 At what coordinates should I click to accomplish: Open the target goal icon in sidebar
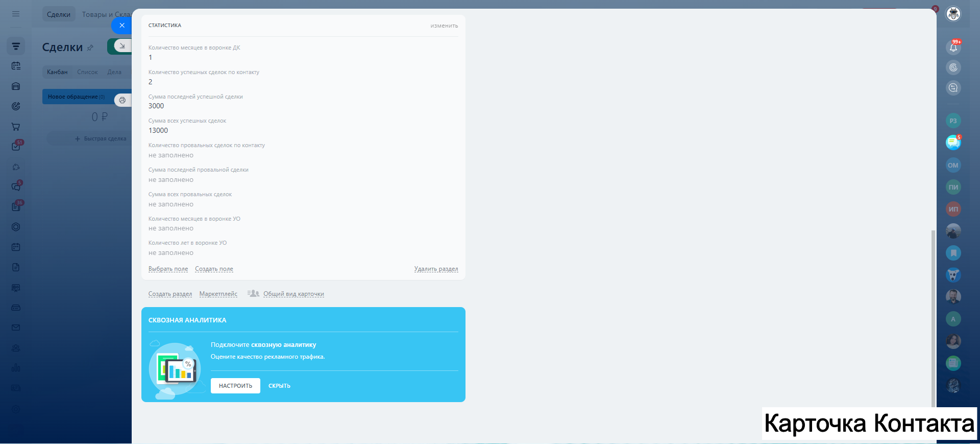click(x=16, y=106)
